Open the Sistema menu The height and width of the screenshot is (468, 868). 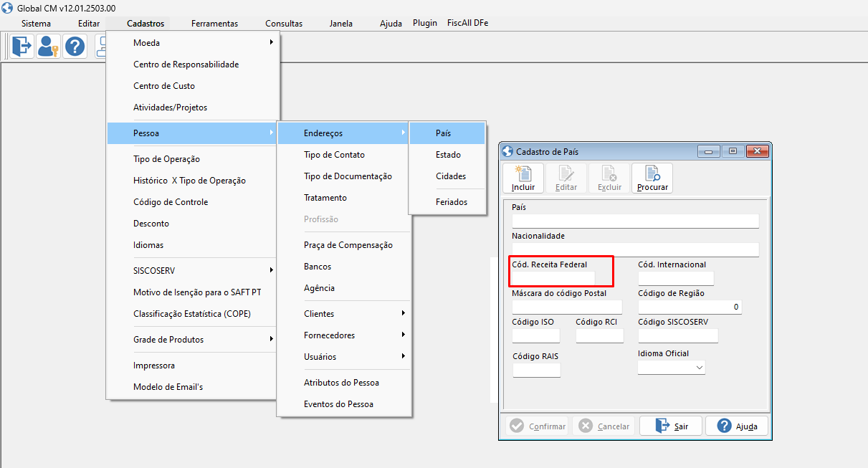pyautogui.click(x=37, y=24)
